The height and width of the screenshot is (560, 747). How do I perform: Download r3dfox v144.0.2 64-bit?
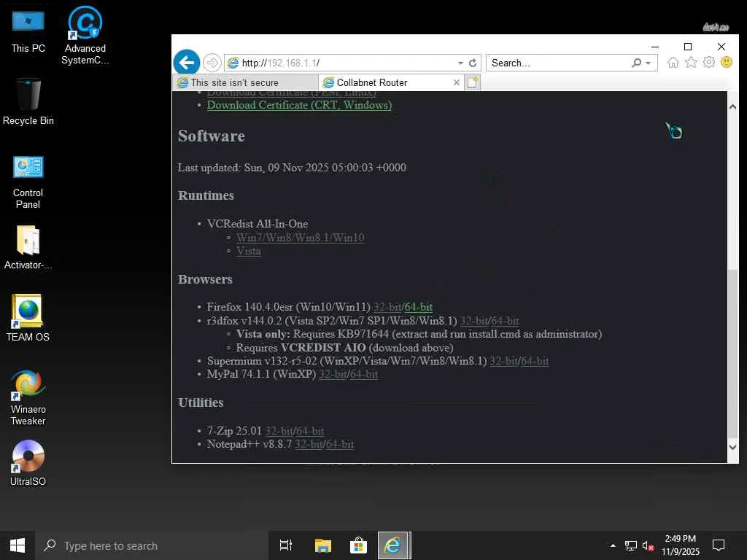[x=505, y=321]
